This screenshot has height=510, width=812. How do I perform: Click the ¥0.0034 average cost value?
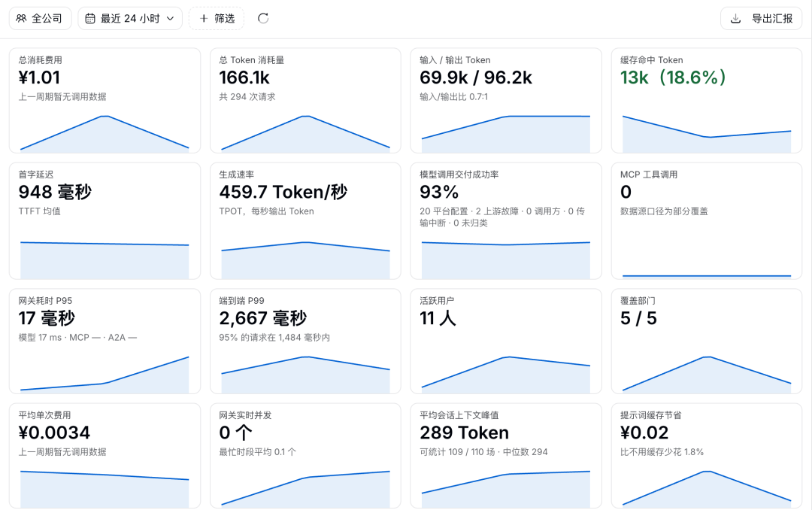[54, 433]
